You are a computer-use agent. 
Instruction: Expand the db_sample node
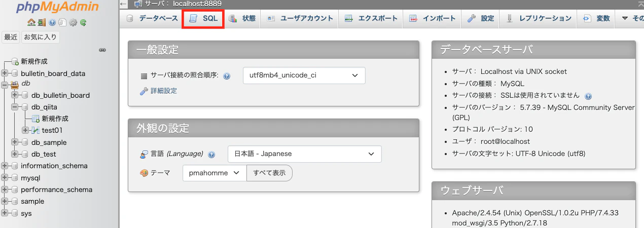click(x=15, y=142)
